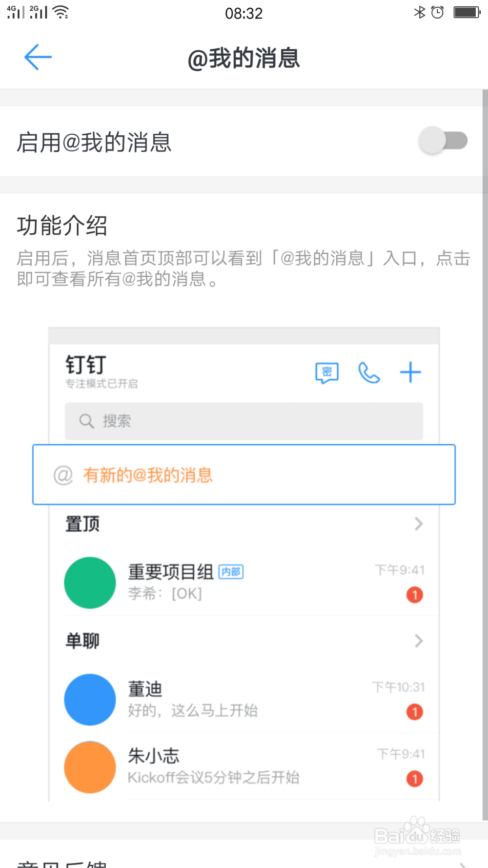488x868 pixels.
Task: Click the Bluetooth status bar icon
Action: 419,12
